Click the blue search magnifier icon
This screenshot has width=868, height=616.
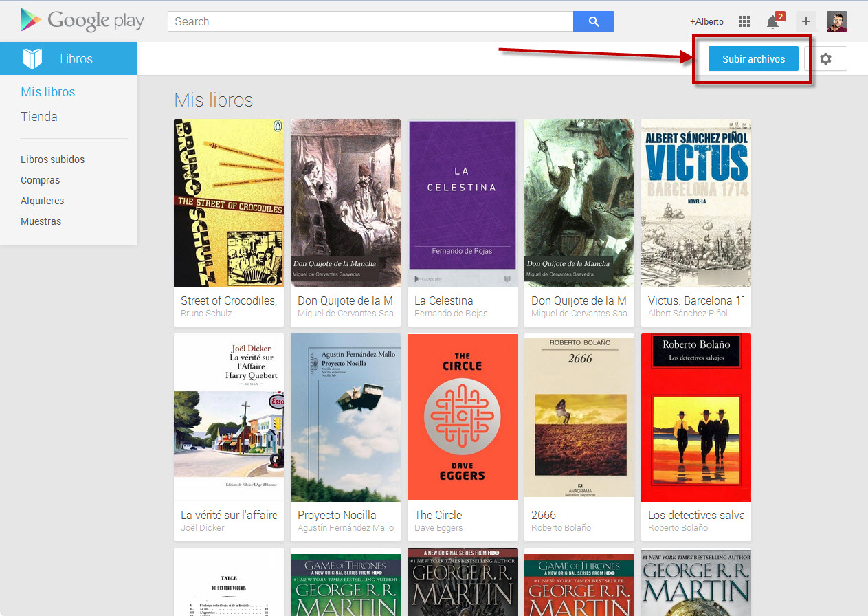click(593, 21)
